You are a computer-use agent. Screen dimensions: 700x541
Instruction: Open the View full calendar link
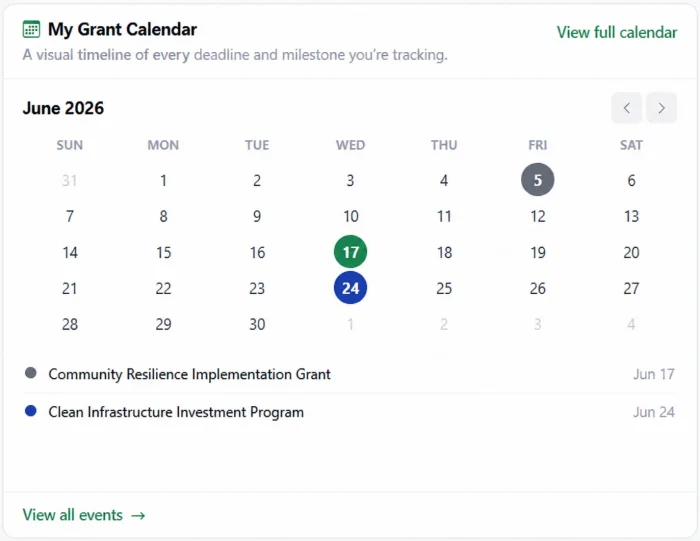coord(617,32)
